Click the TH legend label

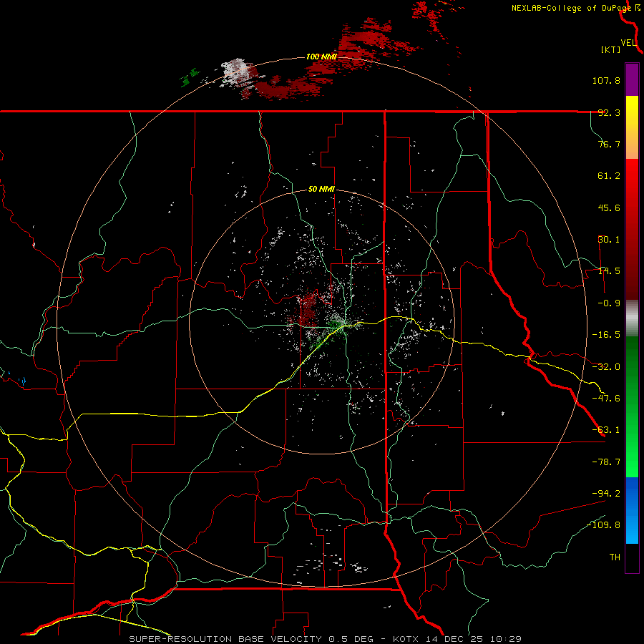click(615, 557)
